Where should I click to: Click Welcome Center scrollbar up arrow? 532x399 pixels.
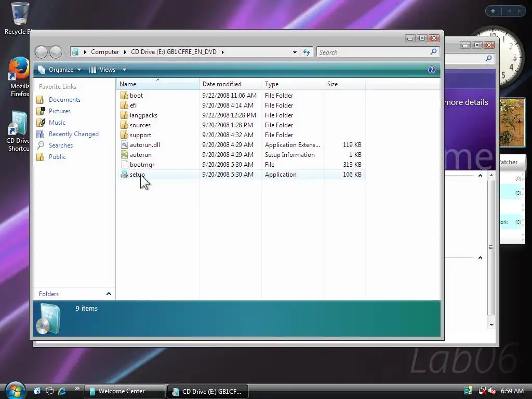click(x=491, y=176)
